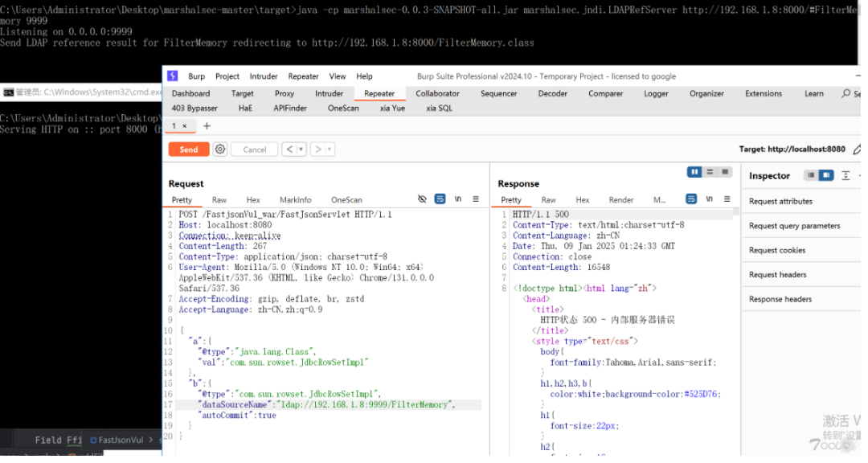Toggle hide non-printable in Request pane
This screenshot has width=868, height=463.
coord(423,199)
